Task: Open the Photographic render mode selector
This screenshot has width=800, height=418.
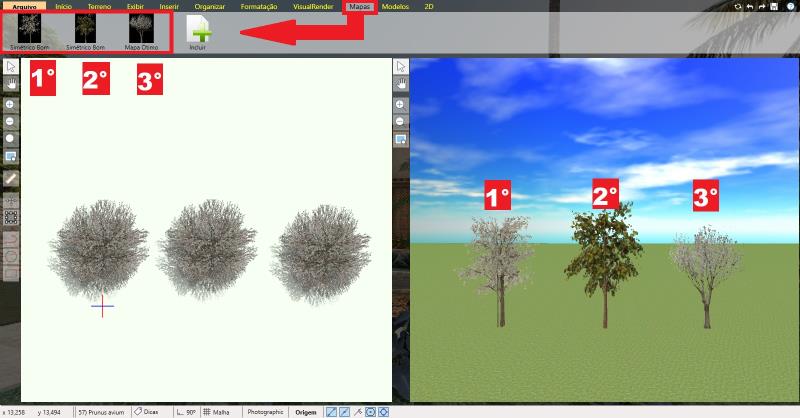Action: [265, 411]
